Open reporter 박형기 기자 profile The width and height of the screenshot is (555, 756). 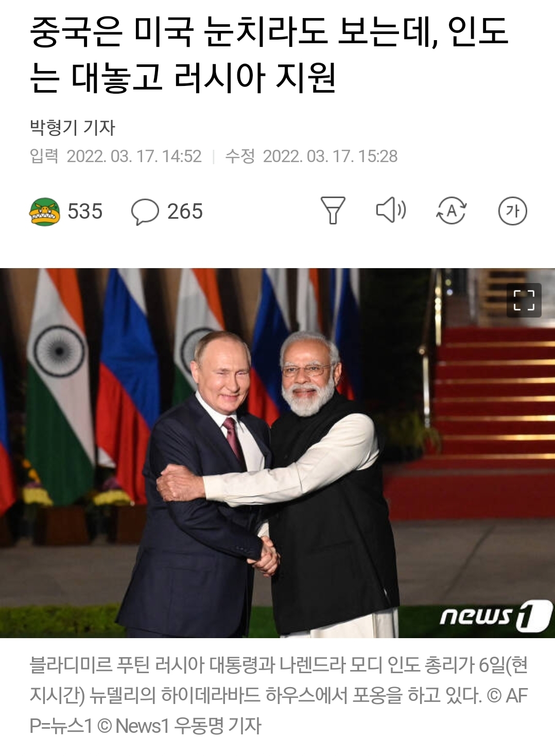click(73, 128)
